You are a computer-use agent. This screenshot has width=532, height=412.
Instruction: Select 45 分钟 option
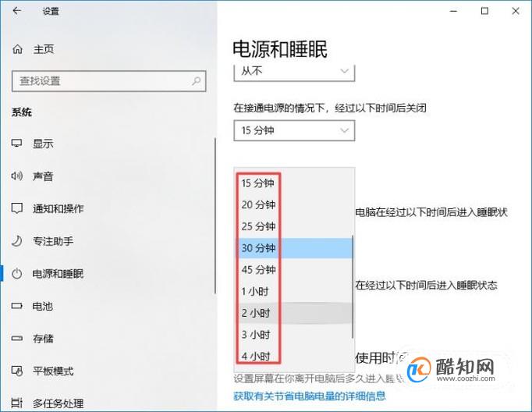click(294, 269)
